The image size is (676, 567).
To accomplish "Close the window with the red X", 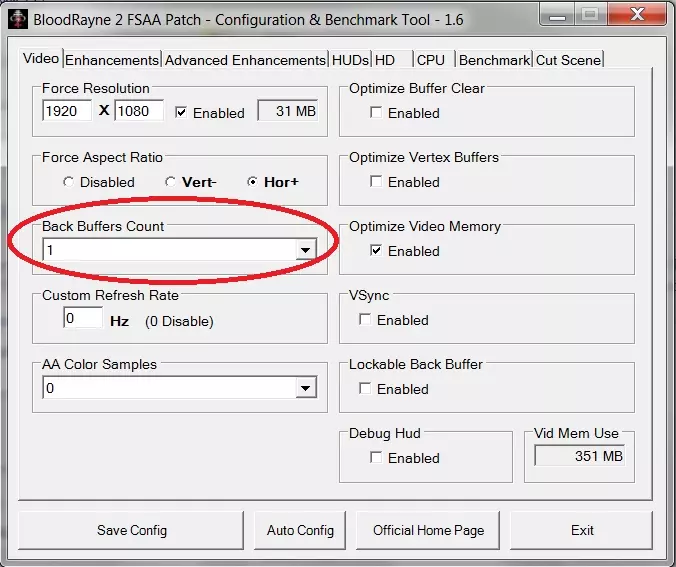I will click(638, 15).
